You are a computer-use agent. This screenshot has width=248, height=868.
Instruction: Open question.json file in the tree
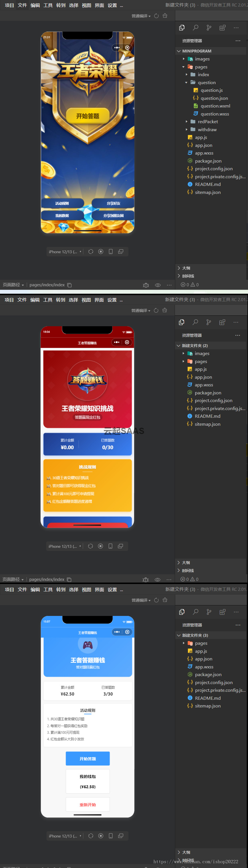point(214,98)
